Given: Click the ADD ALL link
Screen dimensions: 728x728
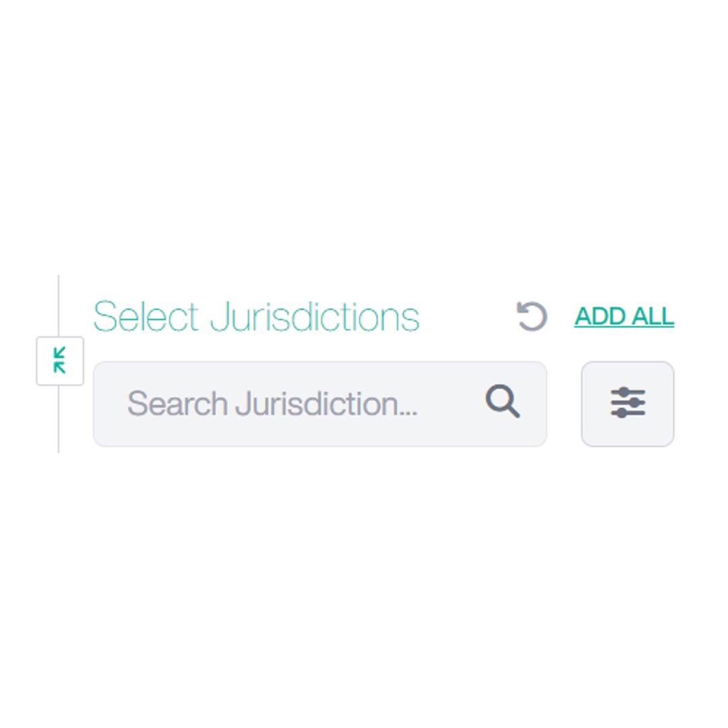Looking at the screenshot, I should (624, 316).
